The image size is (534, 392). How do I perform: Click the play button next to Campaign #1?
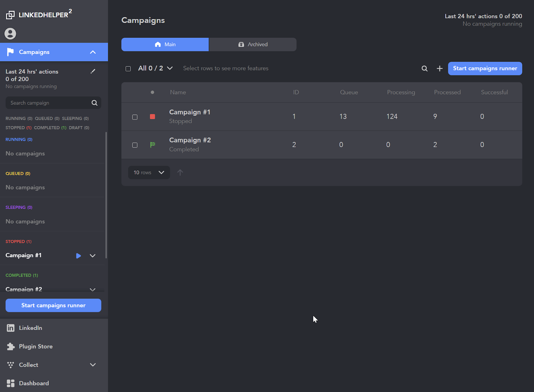coord(78,256)
